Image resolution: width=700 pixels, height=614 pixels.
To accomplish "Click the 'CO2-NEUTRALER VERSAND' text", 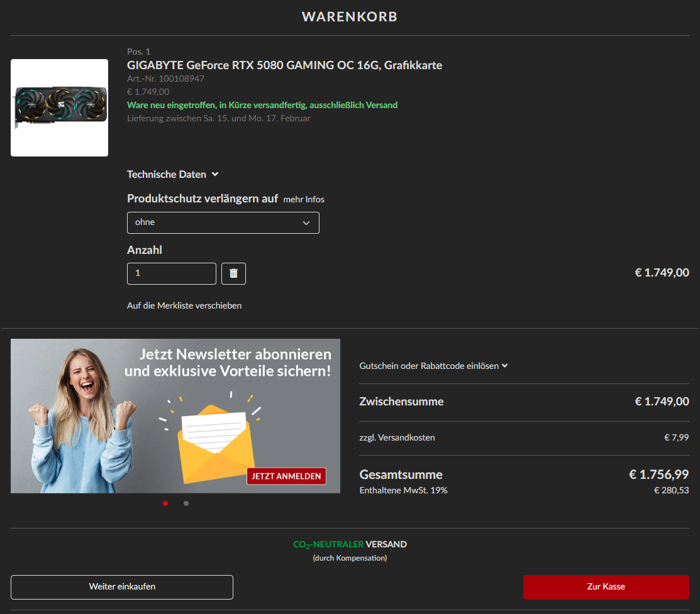I will 350,544.
